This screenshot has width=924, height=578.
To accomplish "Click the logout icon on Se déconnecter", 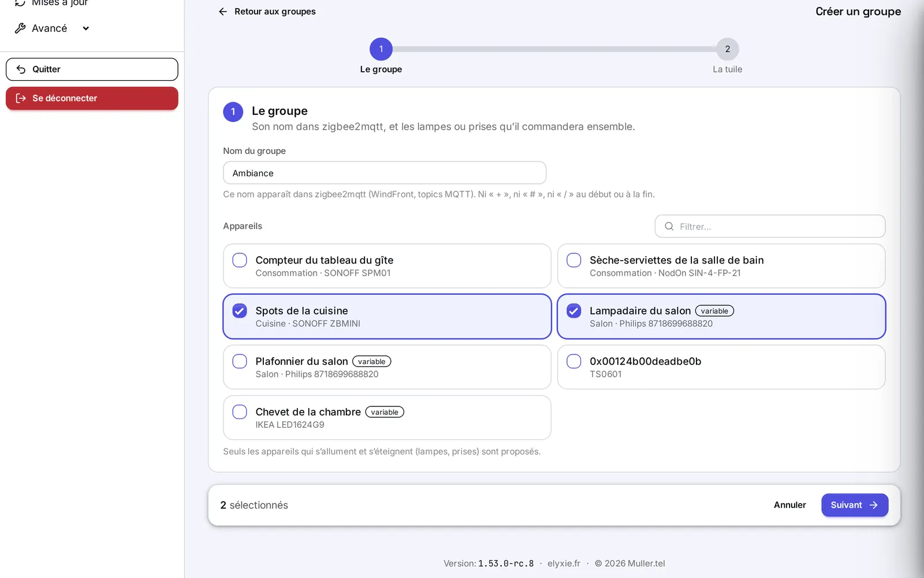I will coord(21,98).
